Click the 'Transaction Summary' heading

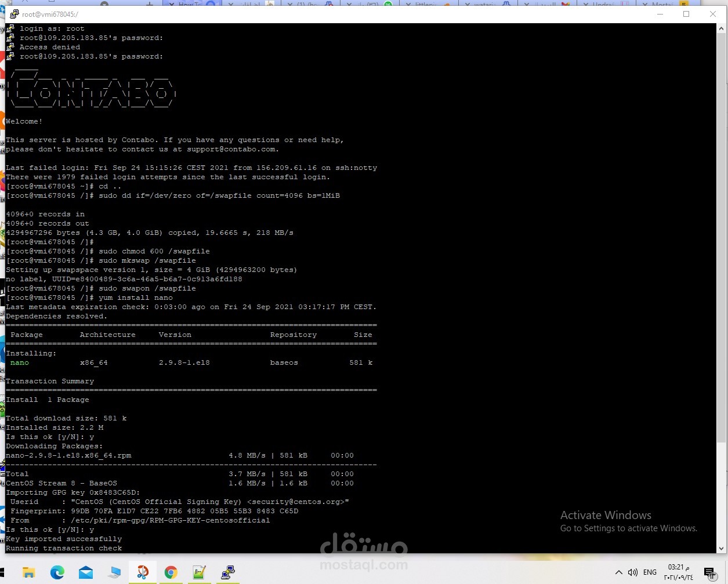(50, 381)
